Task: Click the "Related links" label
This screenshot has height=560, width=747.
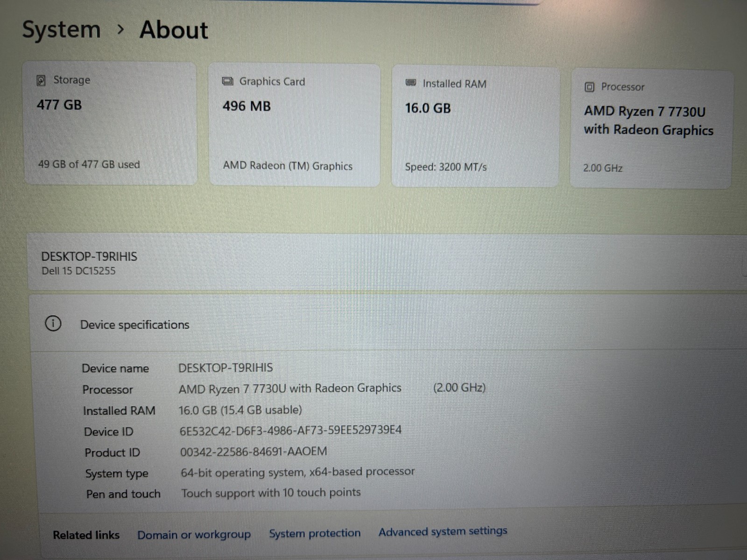Action: tap(86, 535)
